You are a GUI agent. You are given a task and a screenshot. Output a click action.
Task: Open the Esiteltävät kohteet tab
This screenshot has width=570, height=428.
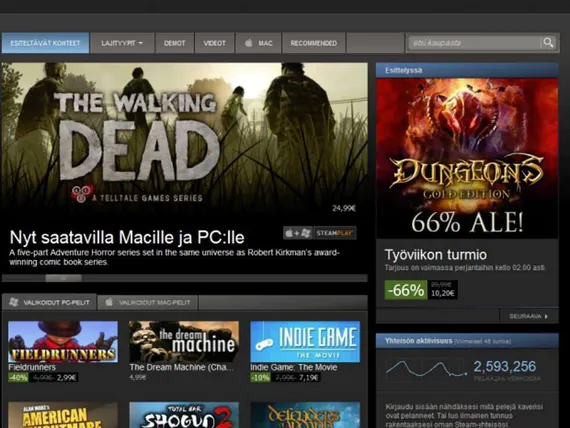pos(45,43)
